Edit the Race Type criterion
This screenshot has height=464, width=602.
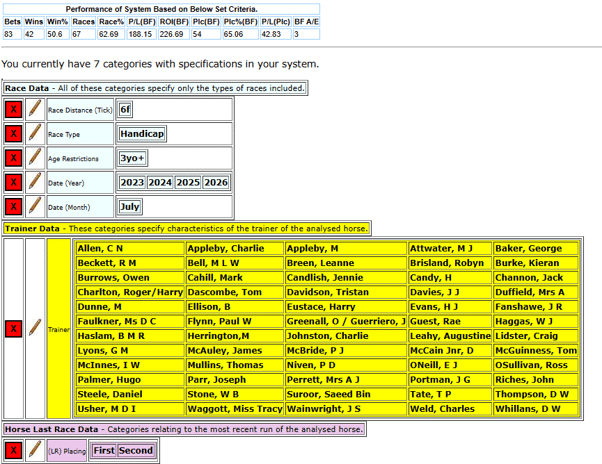pyautogui.click(x=35, y=134)
